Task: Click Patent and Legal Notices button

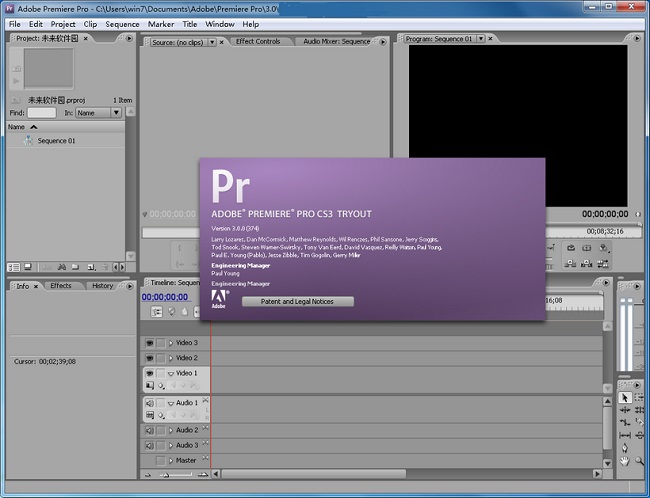Action: (x=297, y=301)
